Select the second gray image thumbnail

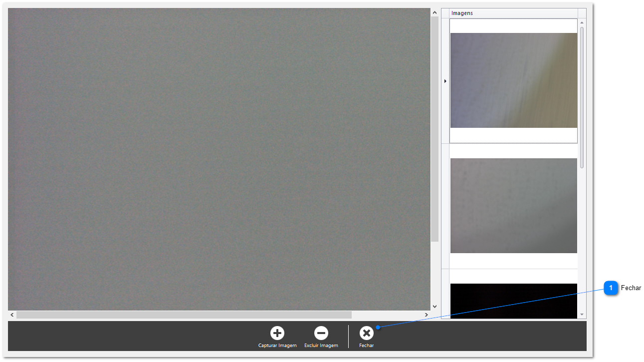pyautogui.click(x=513, y=206)
